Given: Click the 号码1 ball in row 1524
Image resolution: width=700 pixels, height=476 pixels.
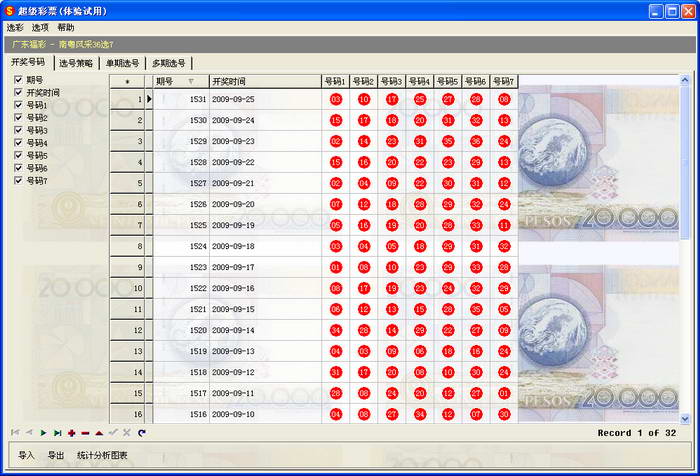Looking at the screenshot, I should tap(336, 246).
